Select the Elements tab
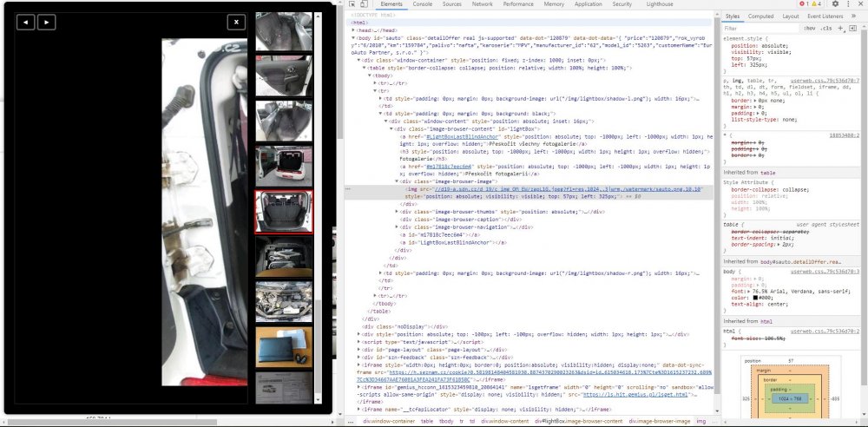 click(x=391, y=3)
